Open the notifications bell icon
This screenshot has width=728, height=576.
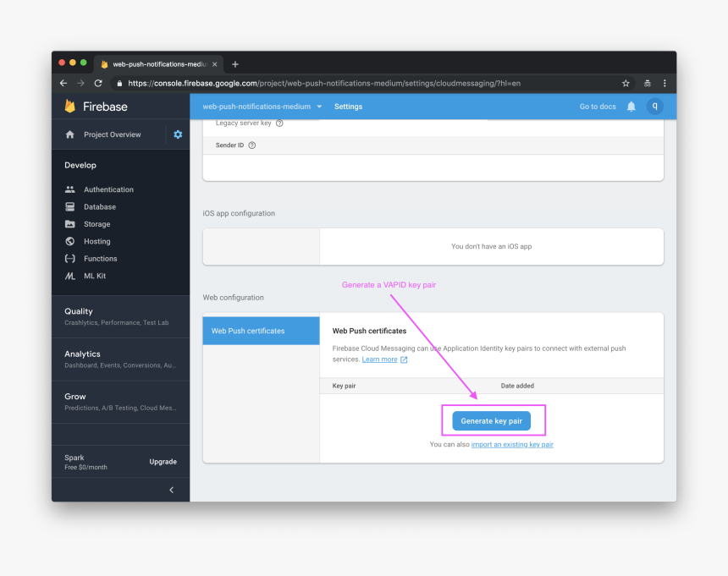[631, 107]
